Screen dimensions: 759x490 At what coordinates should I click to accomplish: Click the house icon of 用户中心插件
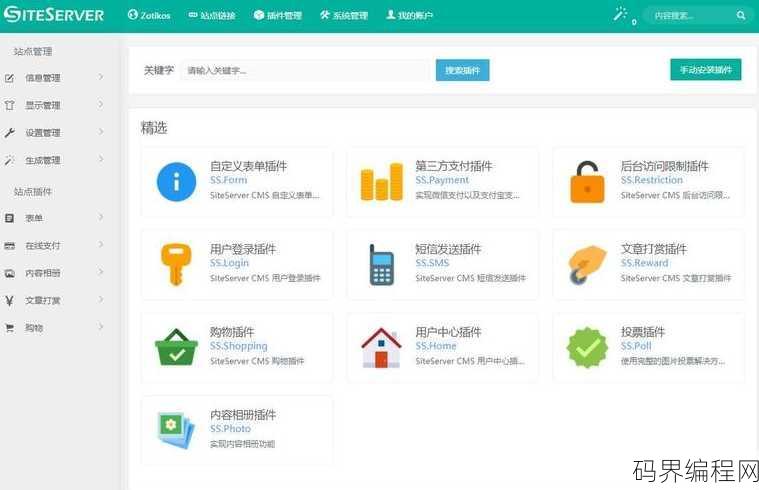click(x=381, y=348)
